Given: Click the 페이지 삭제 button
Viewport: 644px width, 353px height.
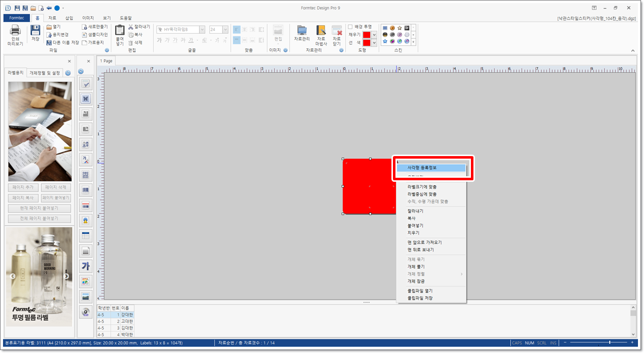Looking at the screenshot, I should pos(56,187).
